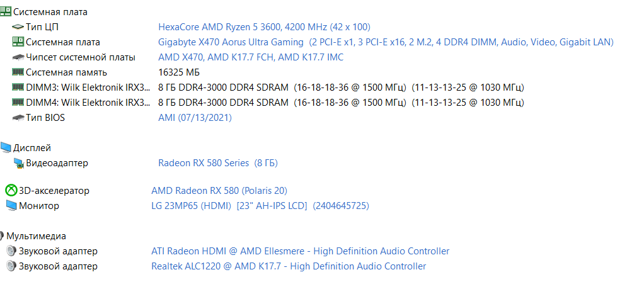Open the Realtek ALC1220 audio controller link
The height and width of the screenshot is (294, 644).
click(x=288, y=266)
